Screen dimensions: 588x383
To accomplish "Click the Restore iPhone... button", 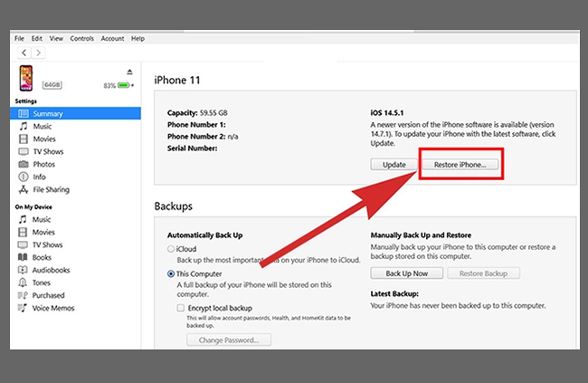I will [460, 165].
